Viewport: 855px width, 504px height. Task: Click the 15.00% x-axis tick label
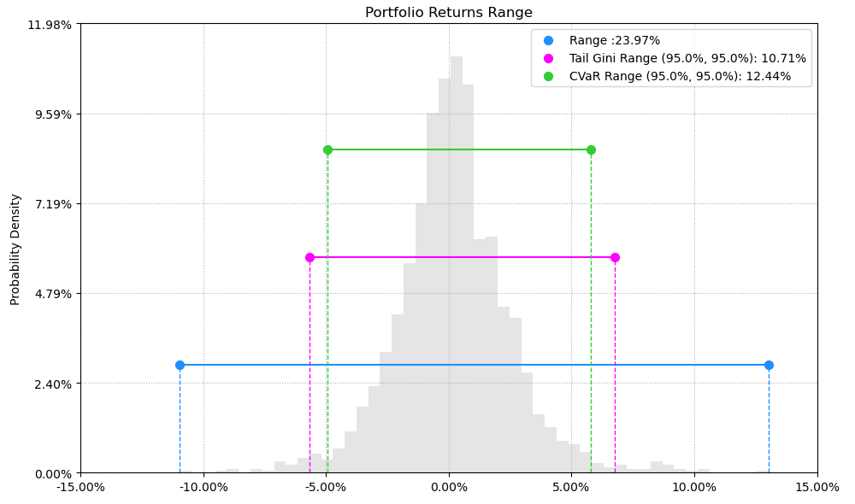817,488
